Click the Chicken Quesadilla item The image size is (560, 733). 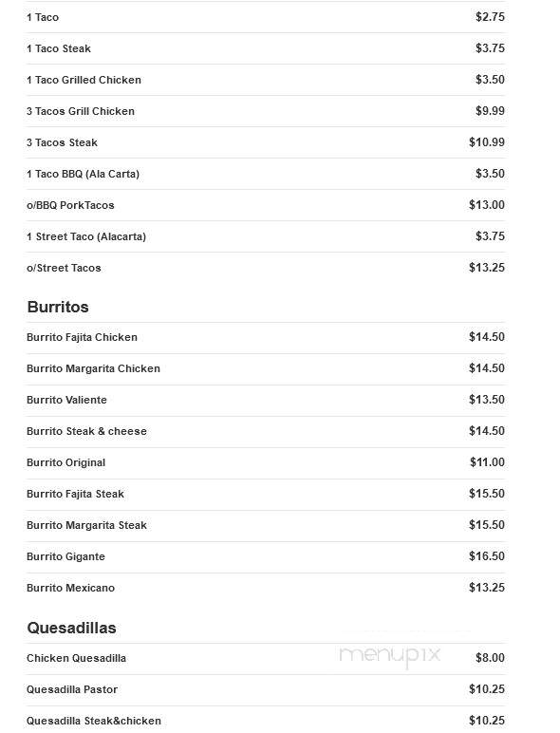266,658
